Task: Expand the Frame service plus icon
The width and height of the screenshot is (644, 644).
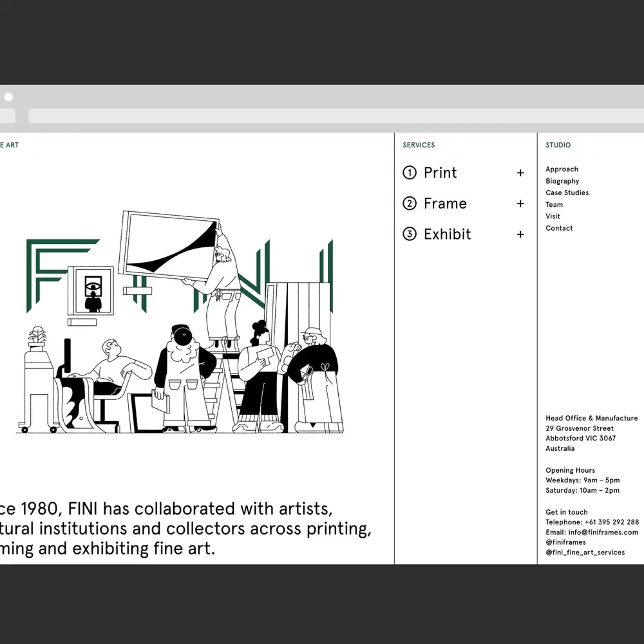Action: (520, 204)
